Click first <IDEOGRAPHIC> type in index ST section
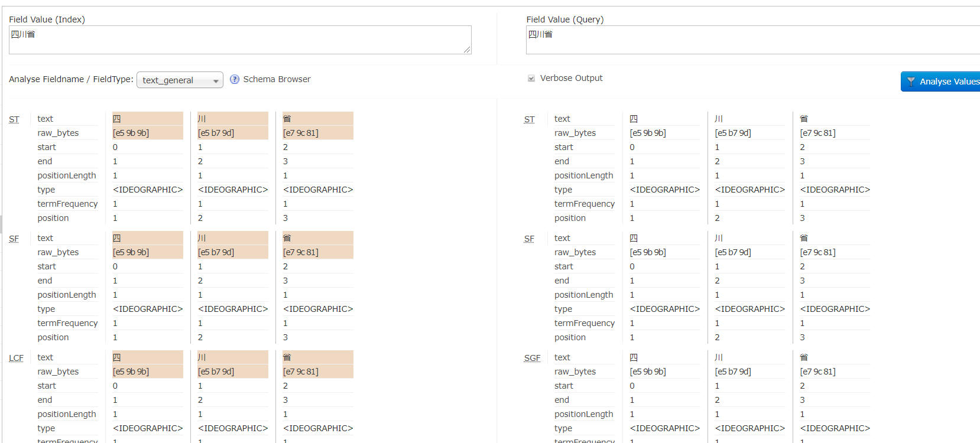Viewport: 980px width, 443px height. (x=148, y=190)
